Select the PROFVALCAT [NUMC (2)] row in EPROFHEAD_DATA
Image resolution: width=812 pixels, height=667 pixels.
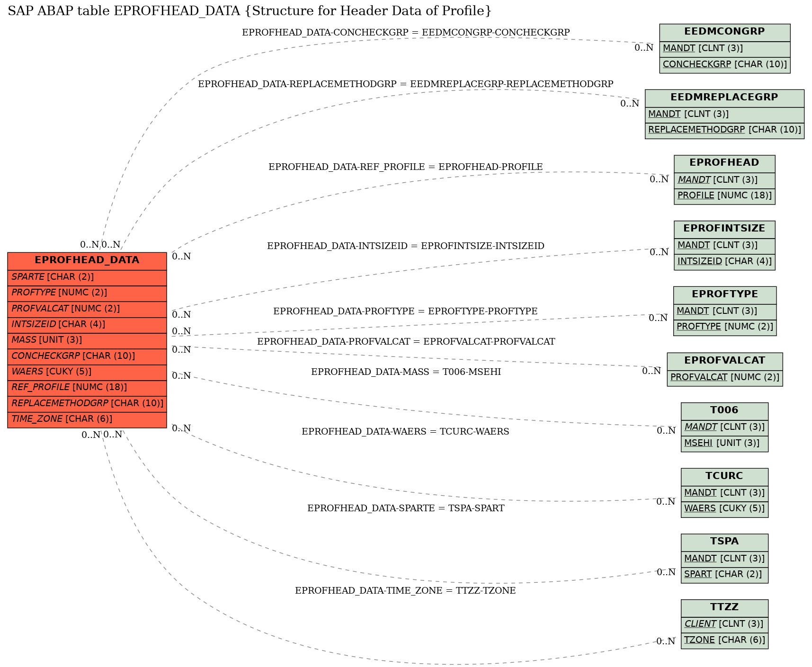click(x=87, y=309)
